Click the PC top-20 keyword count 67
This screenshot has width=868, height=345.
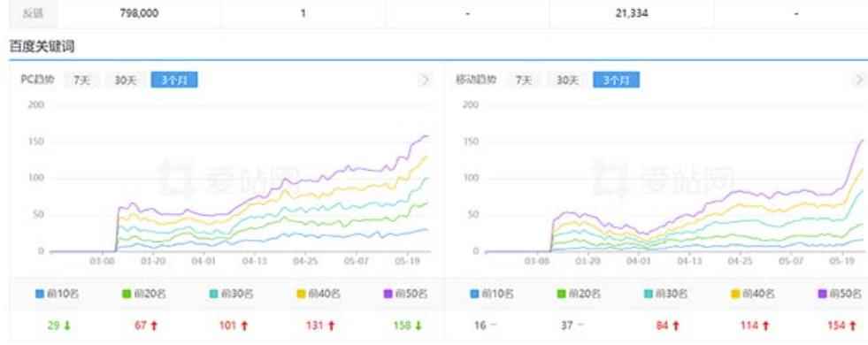click(142, 326)
